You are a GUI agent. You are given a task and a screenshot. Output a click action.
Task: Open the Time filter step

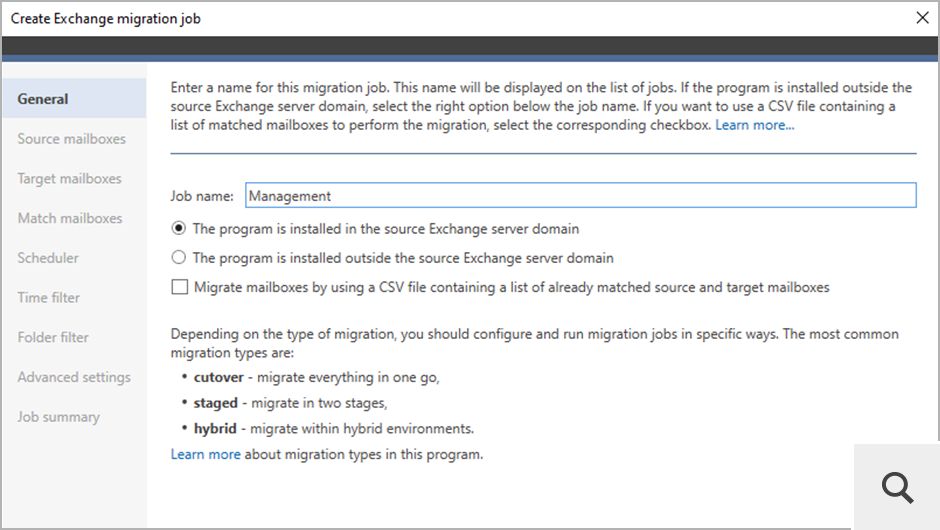49,297
